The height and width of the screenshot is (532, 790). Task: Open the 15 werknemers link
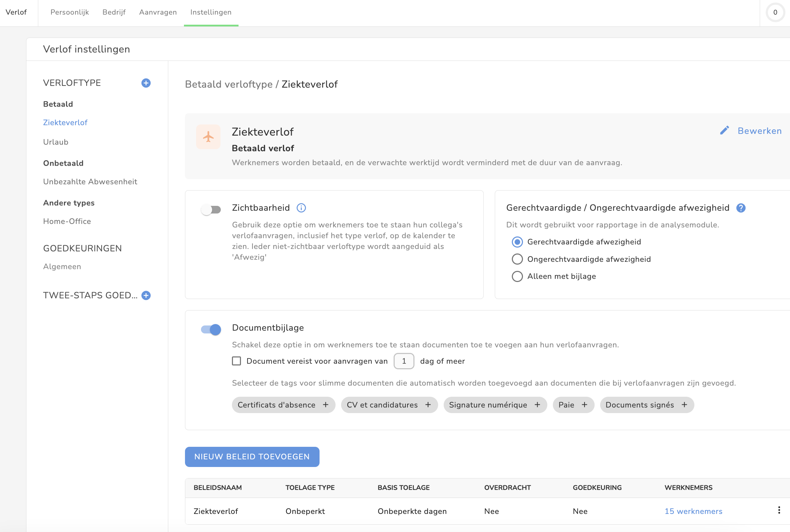tap(693, 511)
